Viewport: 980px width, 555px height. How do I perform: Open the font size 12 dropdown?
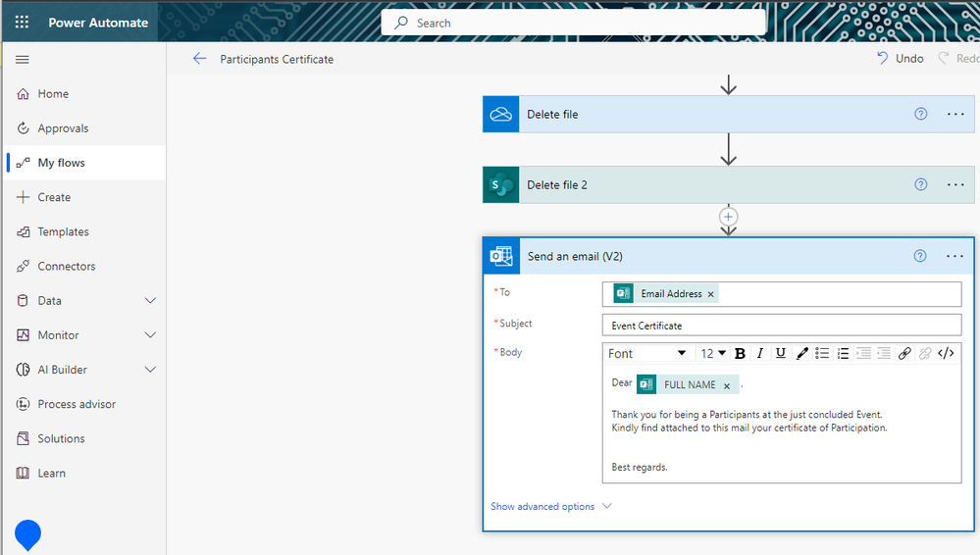pos(712,354)
